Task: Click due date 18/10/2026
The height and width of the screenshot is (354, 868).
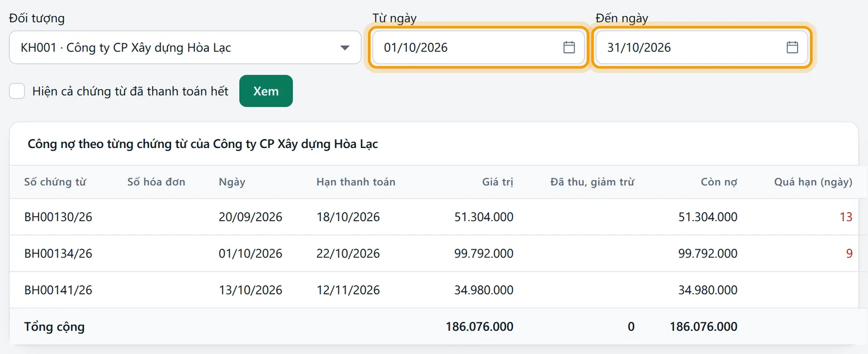Action: (x=348, y=217)
